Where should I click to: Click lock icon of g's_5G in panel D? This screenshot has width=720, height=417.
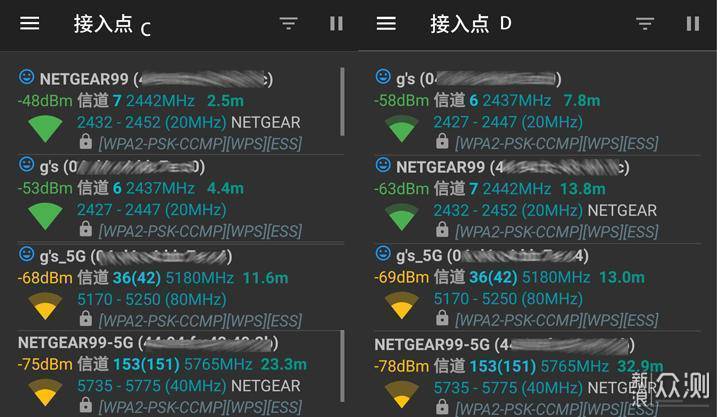[x=442, y=317]
